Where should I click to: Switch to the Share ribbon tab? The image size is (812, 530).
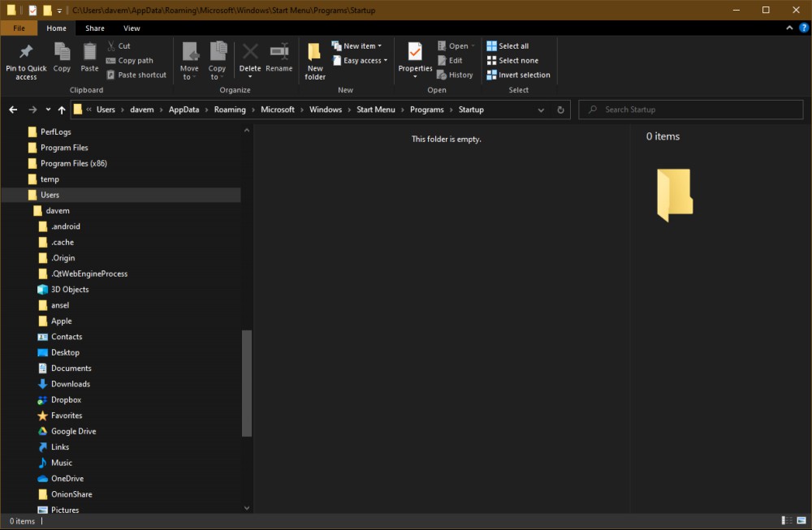[x=95, y=28]
